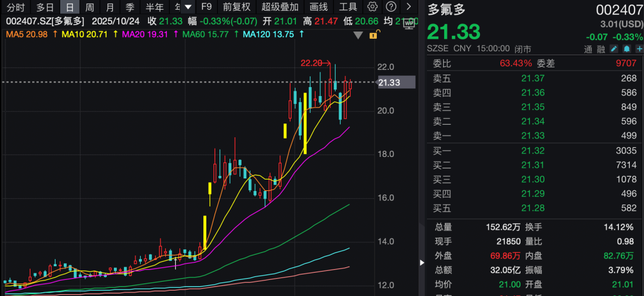Set a price alert with bell icon
The width and height of the screenshot is (644, 296).
[626, 48]
